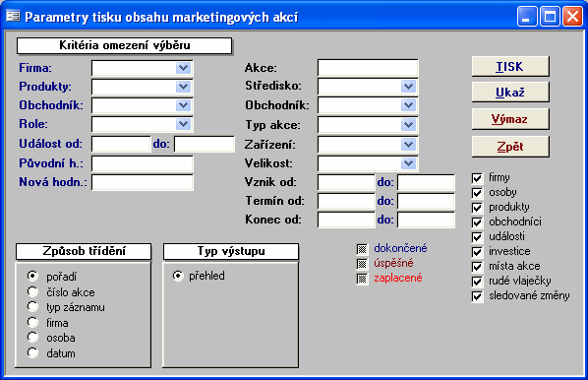Click the TISK button

point(510,67)
